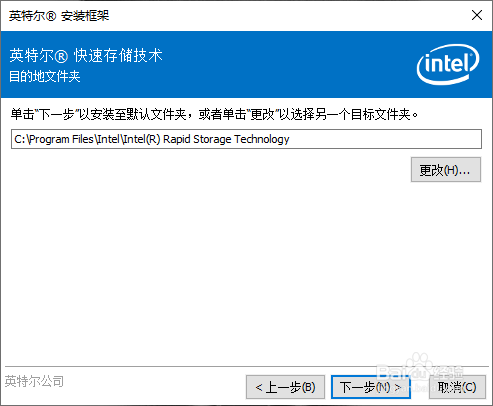Viewport: 493px width, 406px height.
Task: Click 'C:\Program Files' portion of the path
Action: pos(54,139)
